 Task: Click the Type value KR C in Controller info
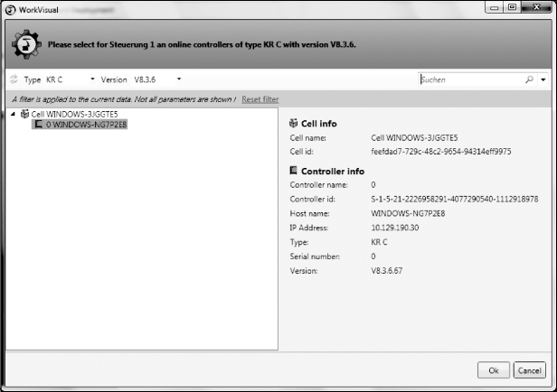[x=380, y=242]
